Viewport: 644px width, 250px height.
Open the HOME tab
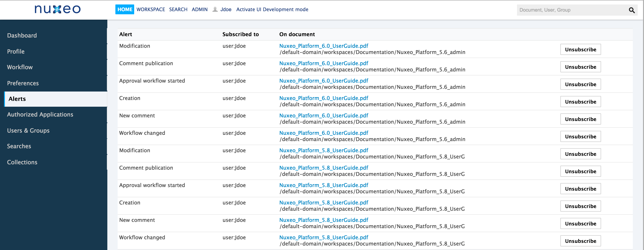point(125,9)
